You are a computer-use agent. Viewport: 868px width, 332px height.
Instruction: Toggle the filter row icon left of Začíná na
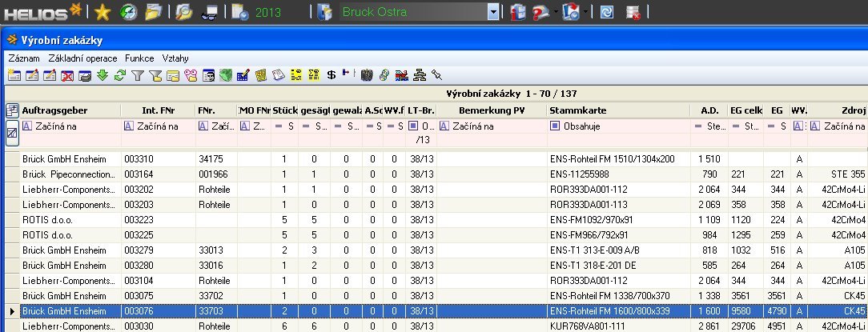(12, 134)
